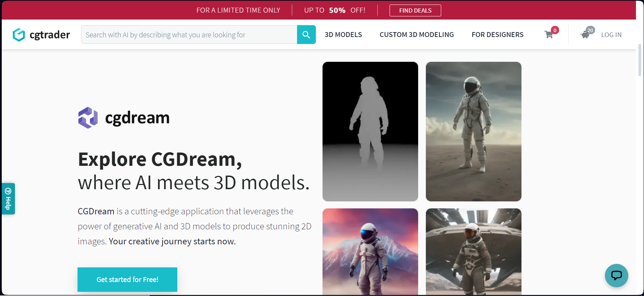Screen dimensions: 644x296
Task: Click Get started for Free!
Action: pos(127,280)
